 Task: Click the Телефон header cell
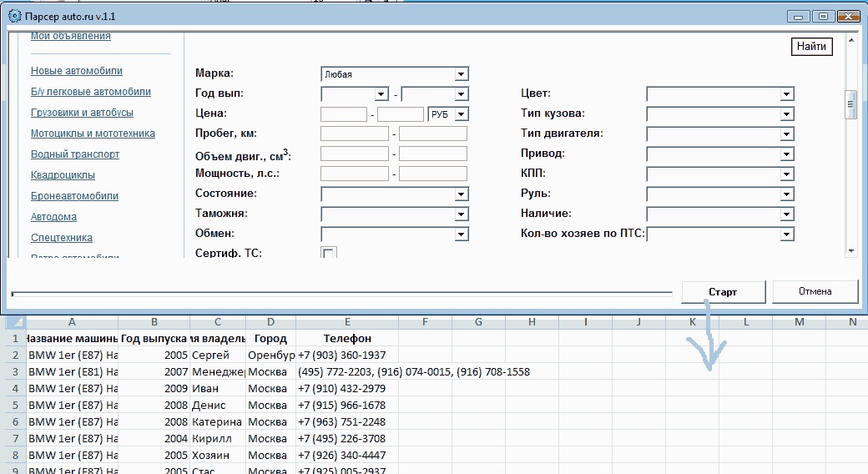347,338
